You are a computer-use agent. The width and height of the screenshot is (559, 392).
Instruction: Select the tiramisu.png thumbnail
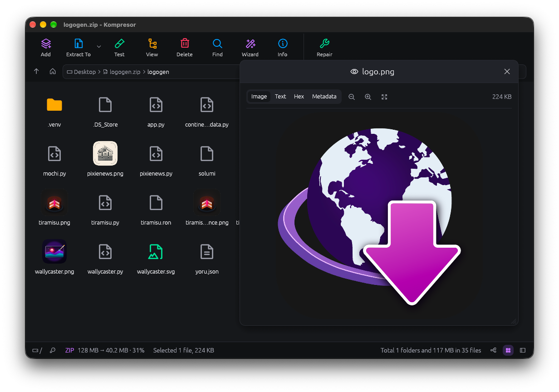click(x=54, y=202)
